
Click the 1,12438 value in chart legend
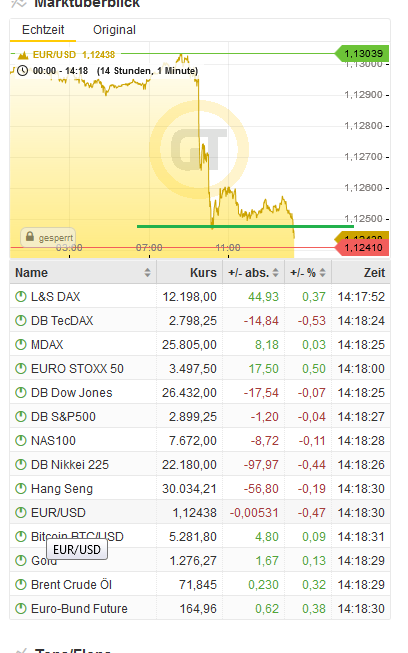click(98, 55)
